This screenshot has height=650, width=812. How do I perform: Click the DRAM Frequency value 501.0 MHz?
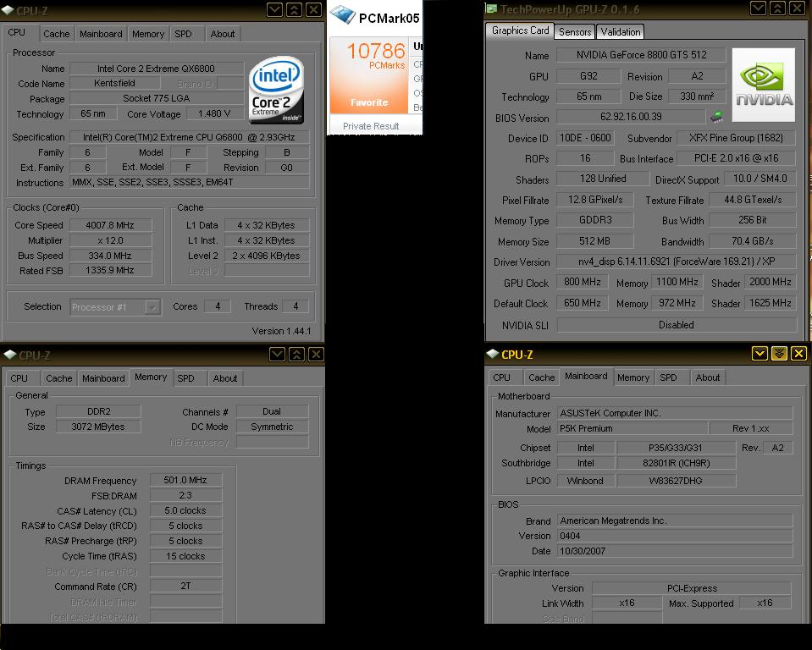click(185, 480)
